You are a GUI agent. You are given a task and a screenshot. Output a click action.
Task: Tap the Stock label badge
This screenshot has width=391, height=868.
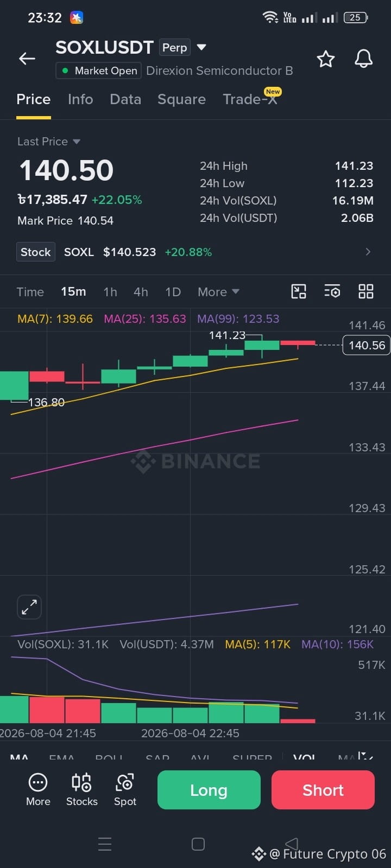point(36,252)
